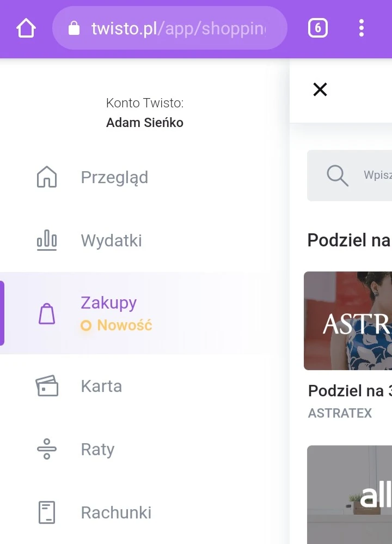Open the browser tabs counter showing 6
392x544 pixels.
[x=318, y=28]
